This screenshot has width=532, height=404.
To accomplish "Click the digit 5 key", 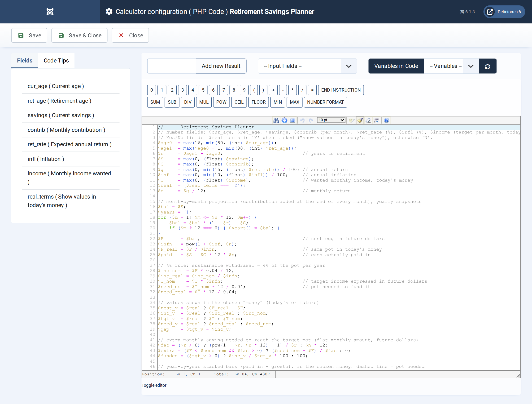I will coord(203,90).
